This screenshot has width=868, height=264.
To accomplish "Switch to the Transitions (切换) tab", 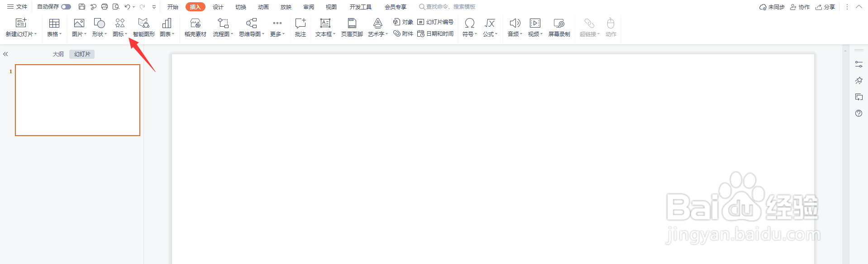I will (241, 7).
